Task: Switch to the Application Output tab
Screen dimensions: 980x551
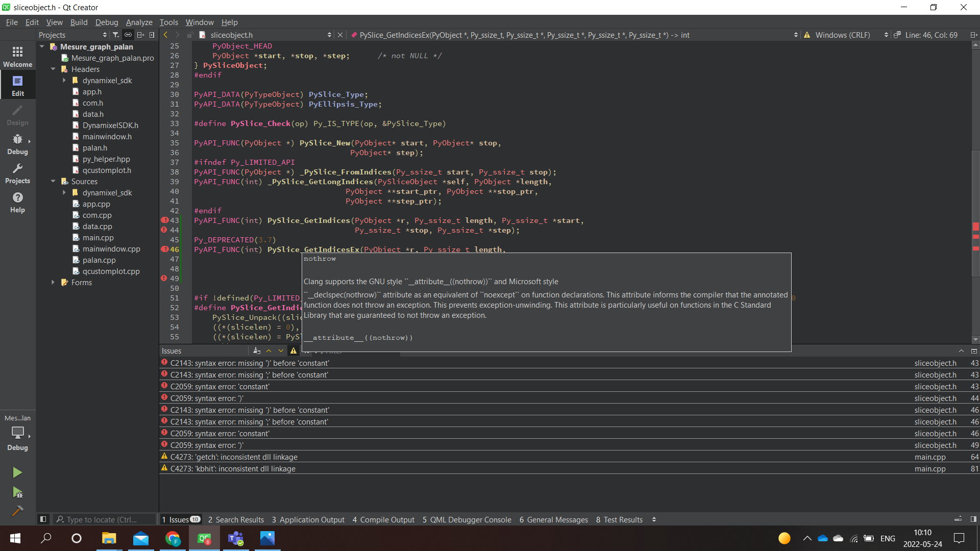Action: click(x=308, y=519)
